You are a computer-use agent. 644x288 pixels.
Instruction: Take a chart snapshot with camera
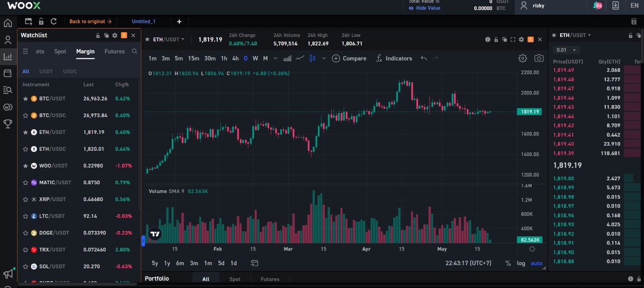(539, 58)
